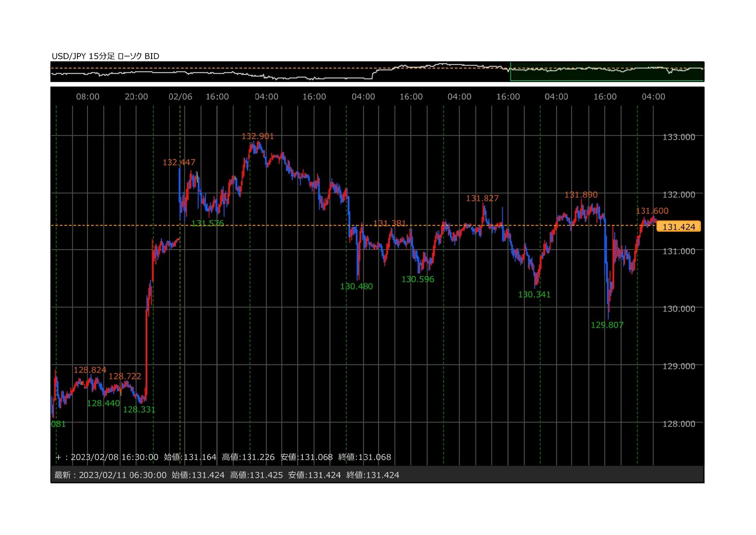Select the 130.341 low price label
This screenshot has height=535, width=756.
click(534, 295)
